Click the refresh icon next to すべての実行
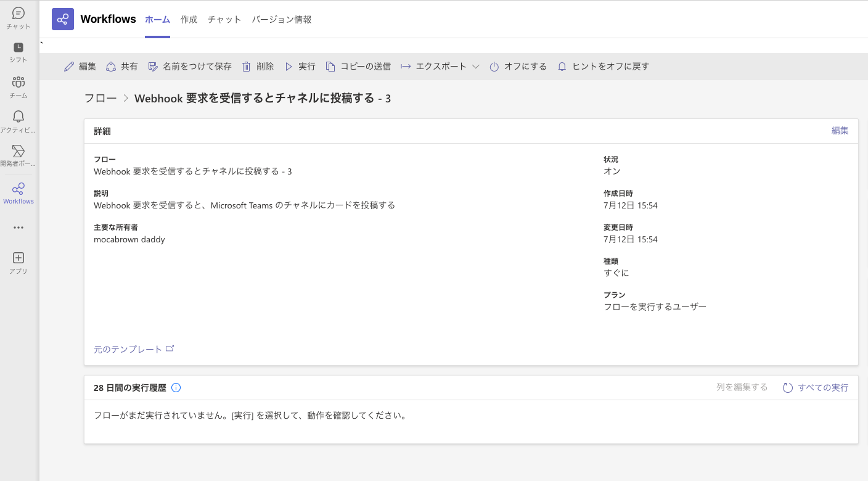The width and height of the screenshot is (868, 481). [x=787, y=388]
